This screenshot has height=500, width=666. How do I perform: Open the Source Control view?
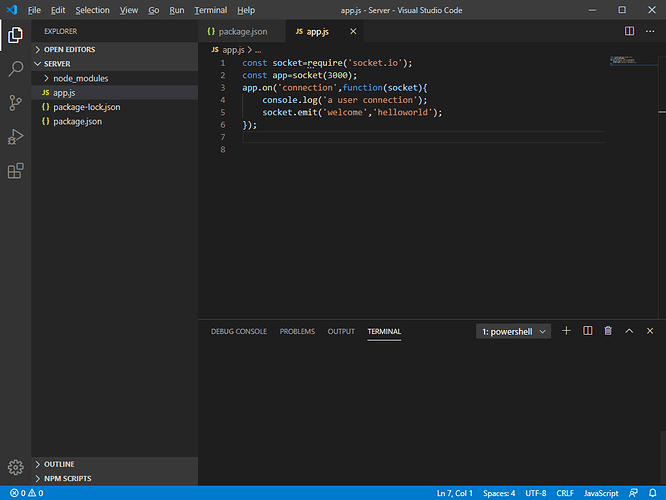click(x=15, y=103)
